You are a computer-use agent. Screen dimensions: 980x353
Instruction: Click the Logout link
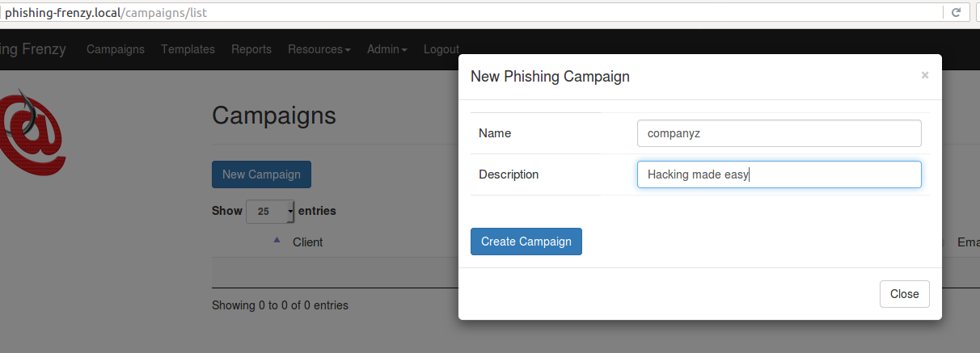(441, 49)
